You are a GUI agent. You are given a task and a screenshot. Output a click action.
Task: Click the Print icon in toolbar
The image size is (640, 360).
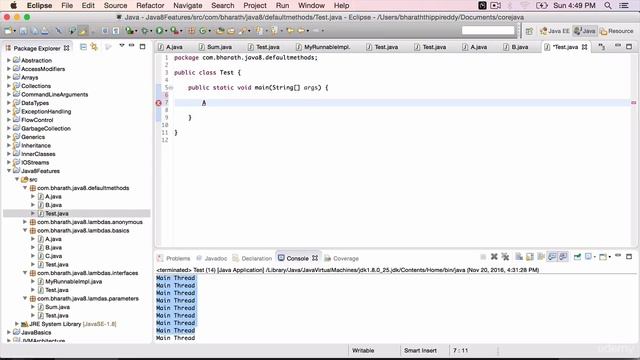[x=44, y=31]
